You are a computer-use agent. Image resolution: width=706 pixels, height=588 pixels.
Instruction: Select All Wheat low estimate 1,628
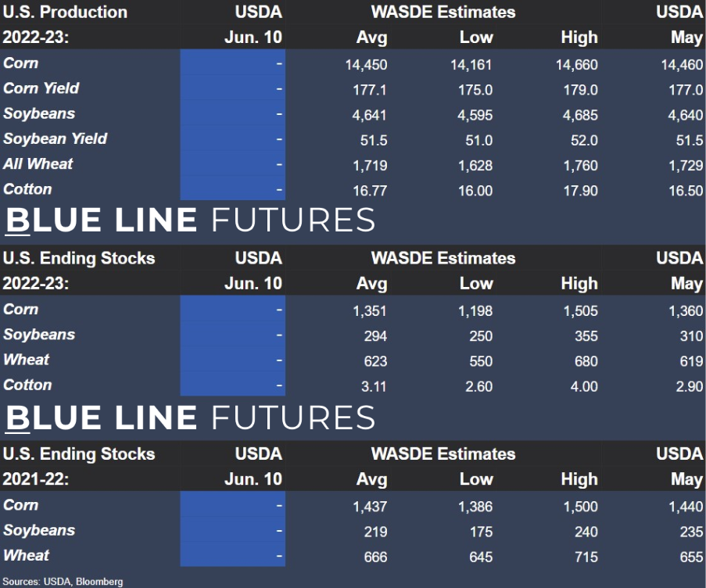tap(475, 165)
